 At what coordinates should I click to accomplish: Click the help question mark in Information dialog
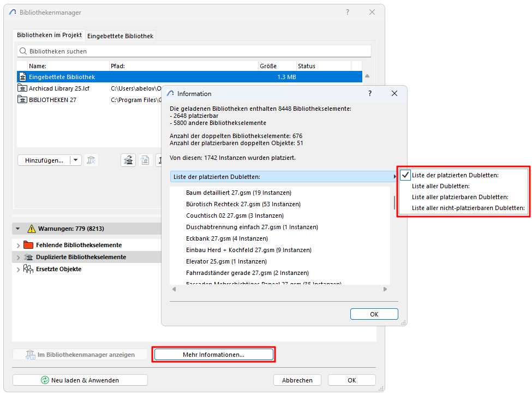[x=370, y=93]
